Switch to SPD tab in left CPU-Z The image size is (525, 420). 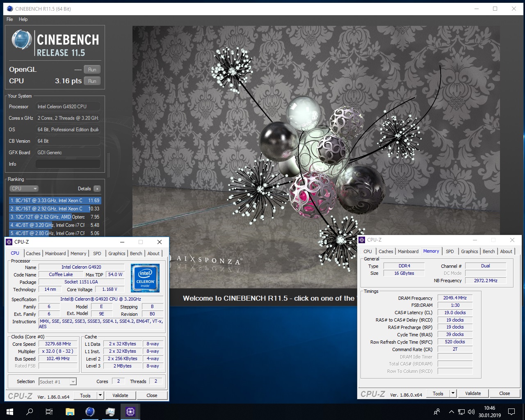pos(97,253)
